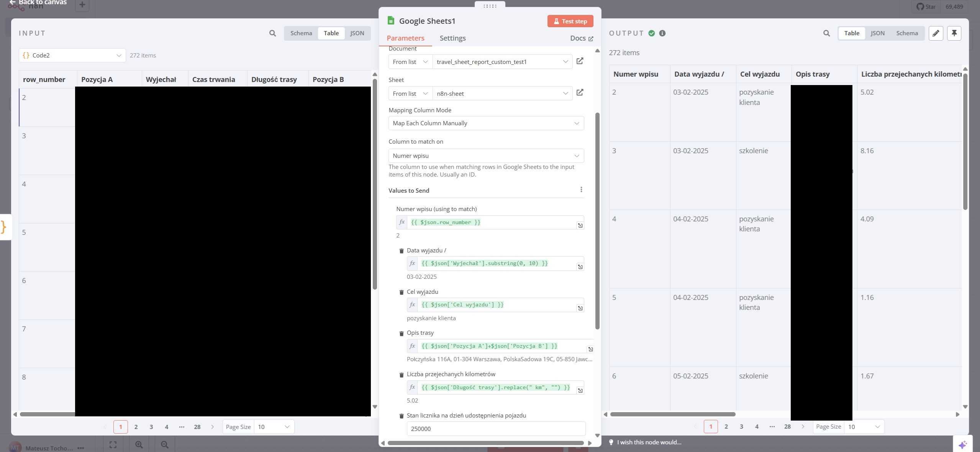This screenshot has width=980, height=452.
Task: Pin the output data
Action: tap(954, 33)
